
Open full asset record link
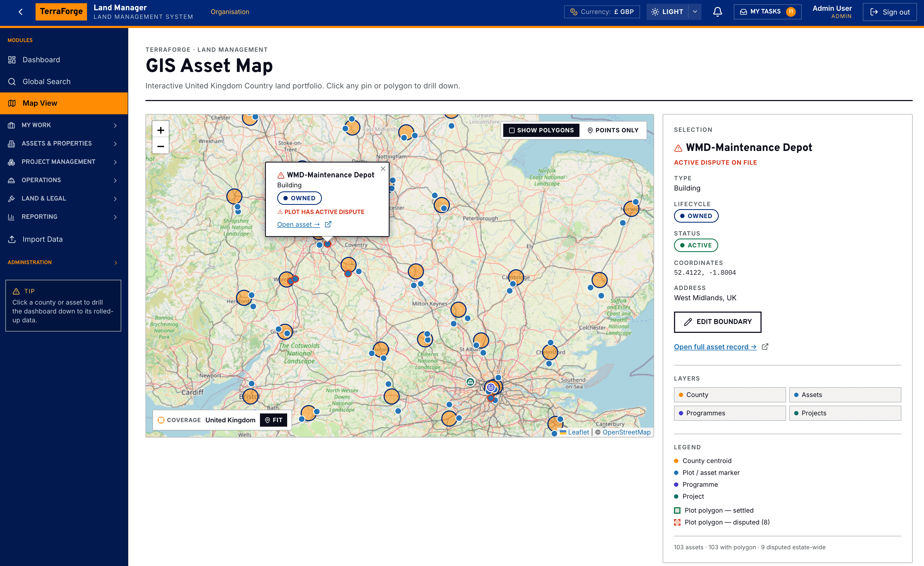pos(715,347)
